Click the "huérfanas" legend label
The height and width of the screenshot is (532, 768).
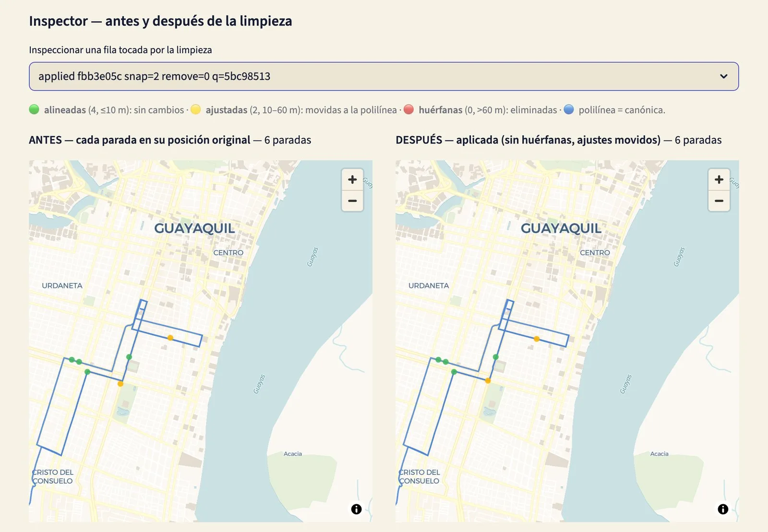pyautogui.click(x=440, y=110)
